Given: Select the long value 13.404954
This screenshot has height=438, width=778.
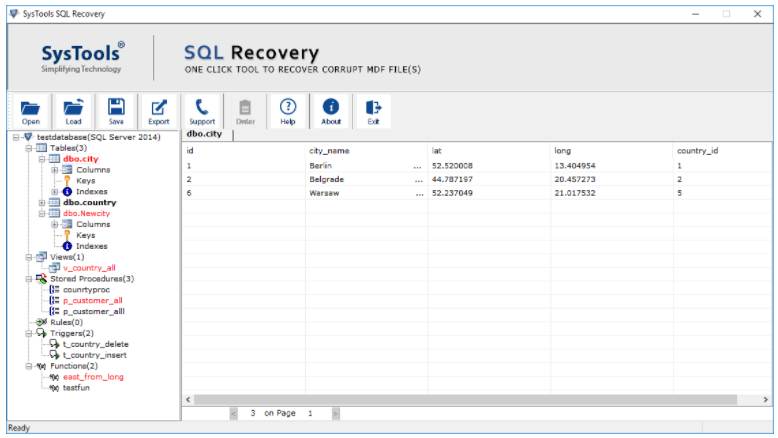Looking at the screenshot, I should pyautogui.click(x=575, y=166).
